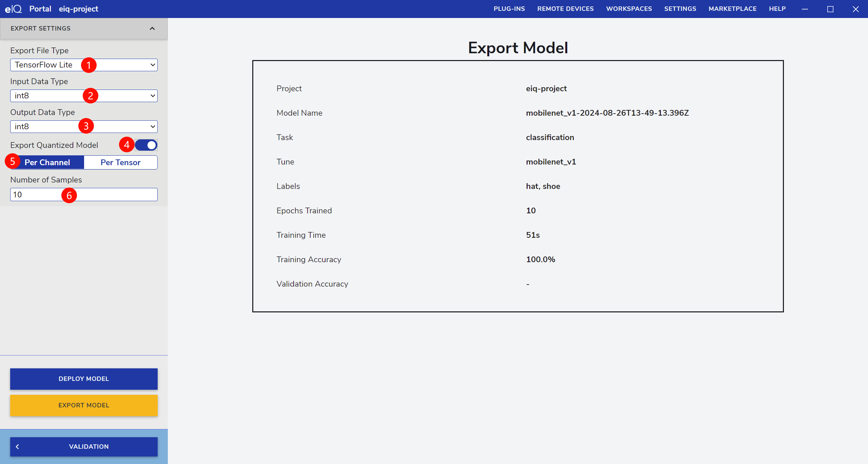Click the 'Validation Accuracy' label
This screenshot has width=868, height=464.
(x=312, y=284)
